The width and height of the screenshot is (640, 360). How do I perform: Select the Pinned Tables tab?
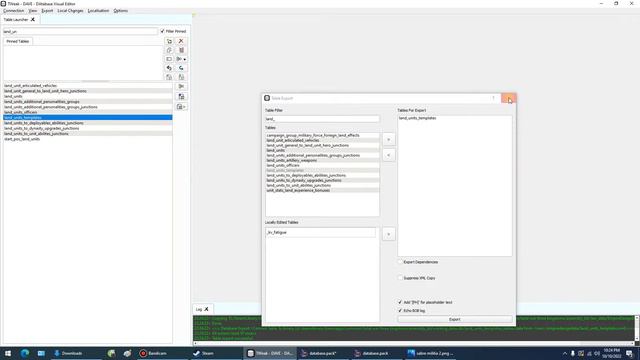18,41
